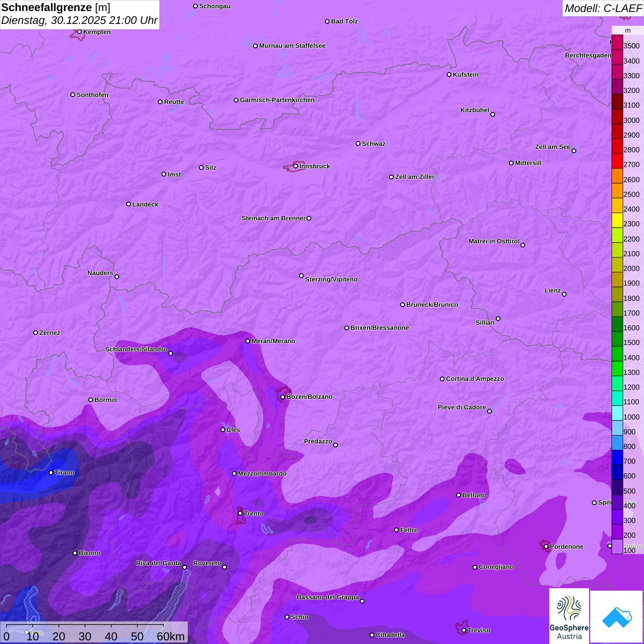This screenshot has width=644, height=644.
Task: Select the Landeck city marker dot
Action: (129, 204)
